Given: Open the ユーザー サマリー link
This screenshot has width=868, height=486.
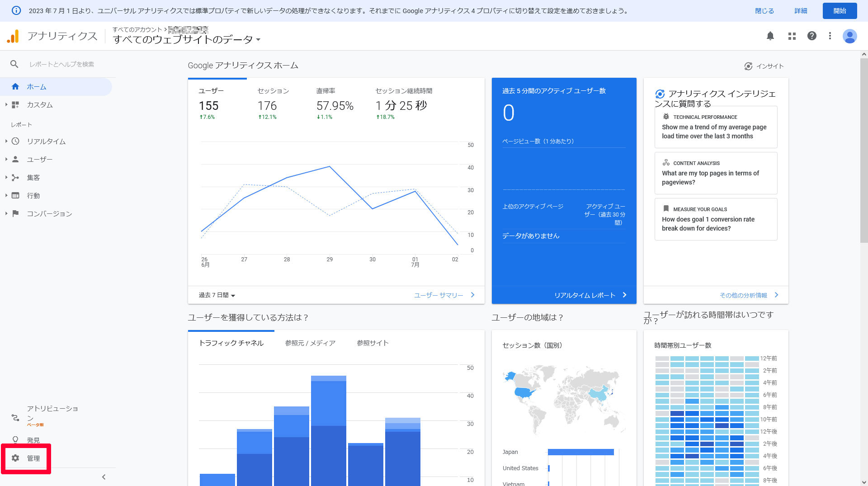Looking at the screenshot, I should [x=444, y=295].
